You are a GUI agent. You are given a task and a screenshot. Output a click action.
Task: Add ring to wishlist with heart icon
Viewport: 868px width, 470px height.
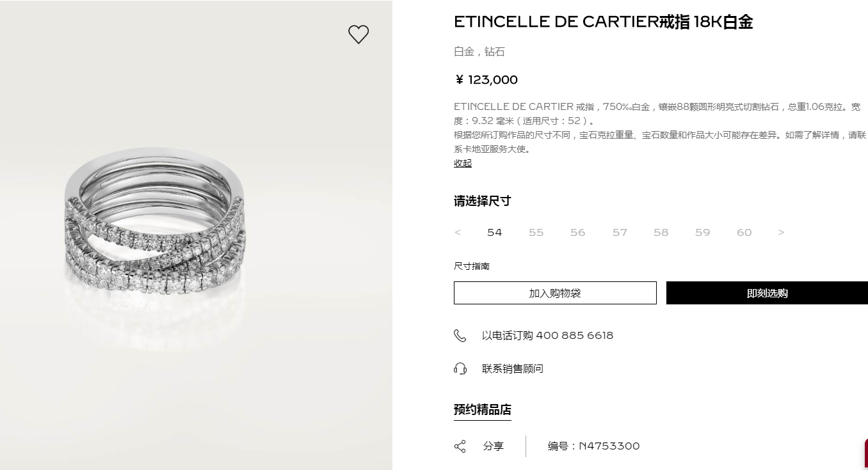tap(358, 34)
